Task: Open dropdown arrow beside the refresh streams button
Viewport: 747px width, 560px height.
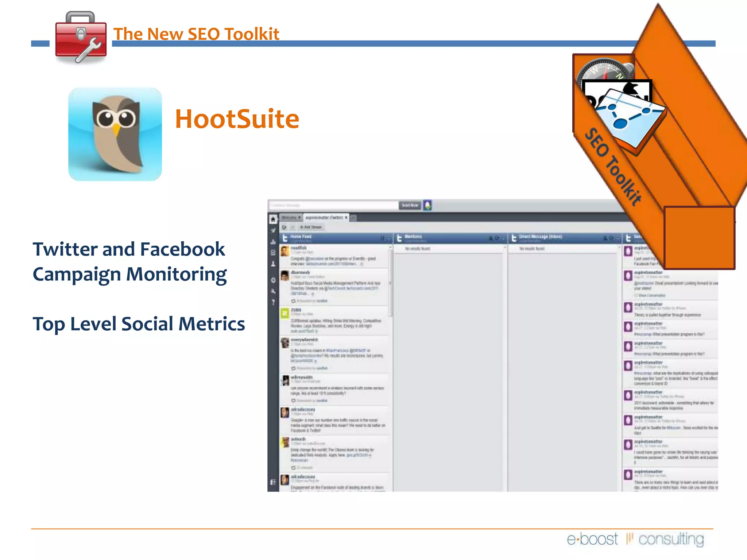Action: click(x=293, y=227)
